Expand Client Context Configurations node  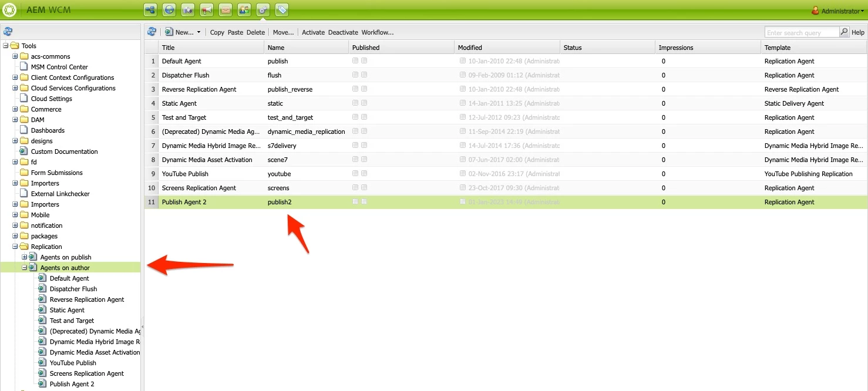[15, 77]
